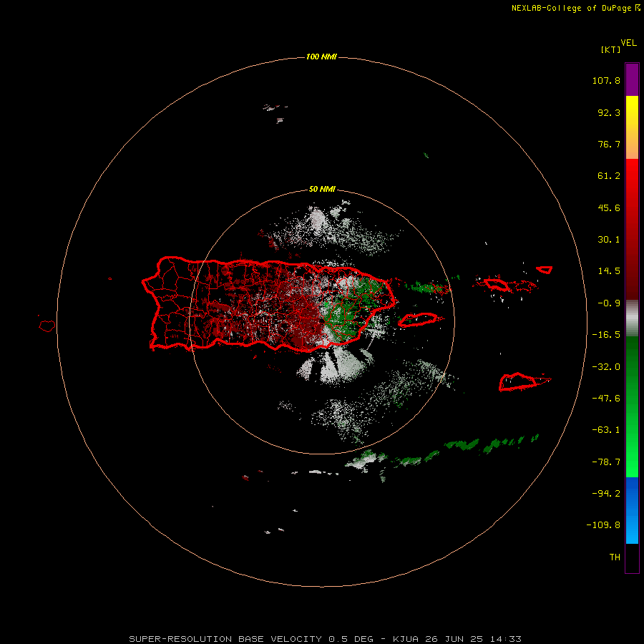Click the purple segment of the velocity color bar

tap(632, 79)
